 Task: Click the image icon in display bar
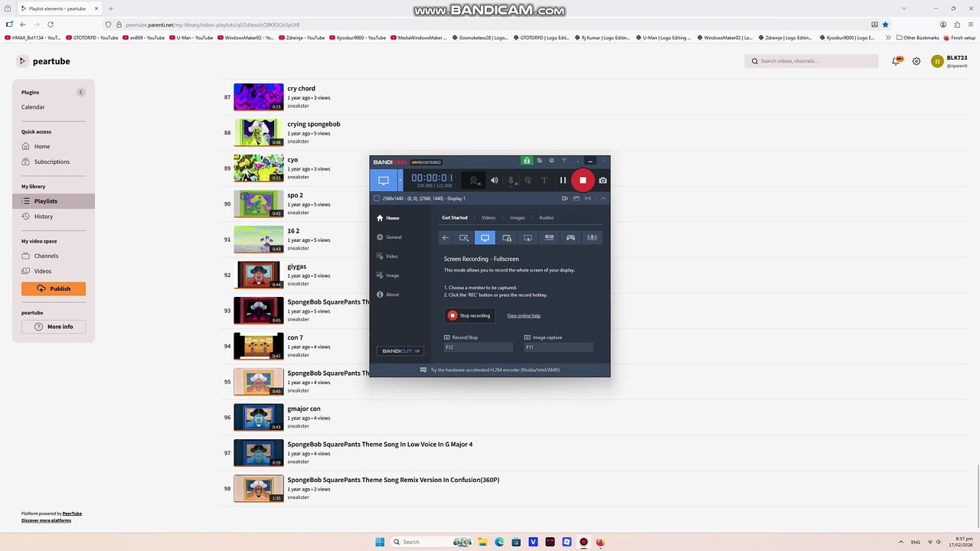(x=576, y=198)
